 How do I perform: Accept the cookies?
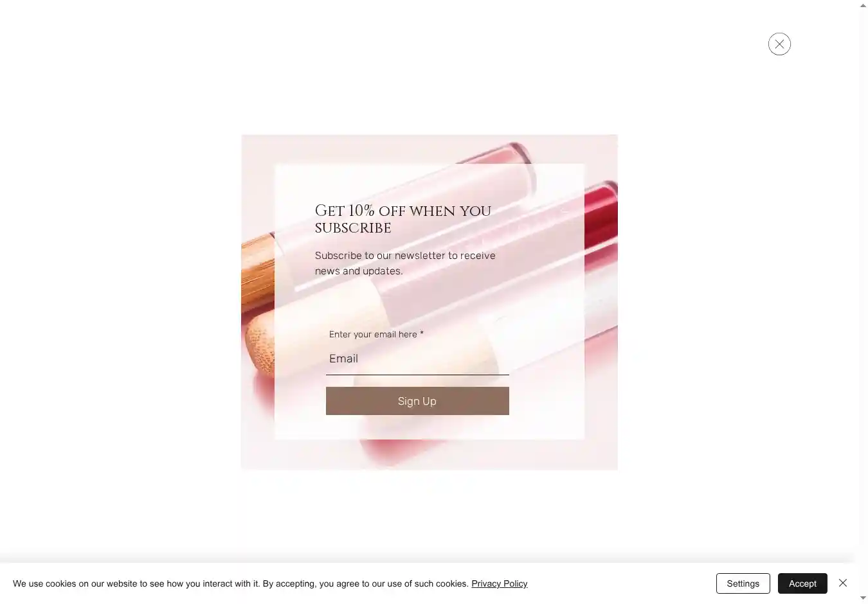point(802,583)
